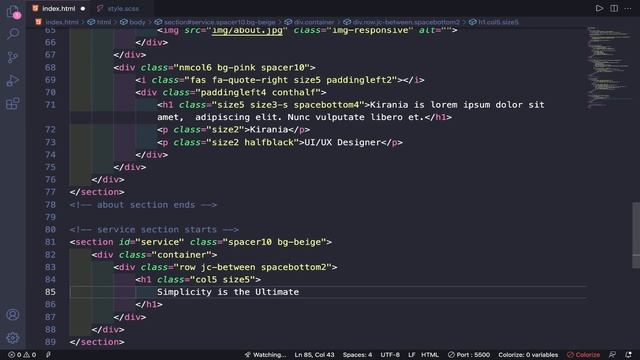The image size is (640, 360).
Task: Click line number 85 in the gutter
Action: pyautogui.click(x=50, y=292)
